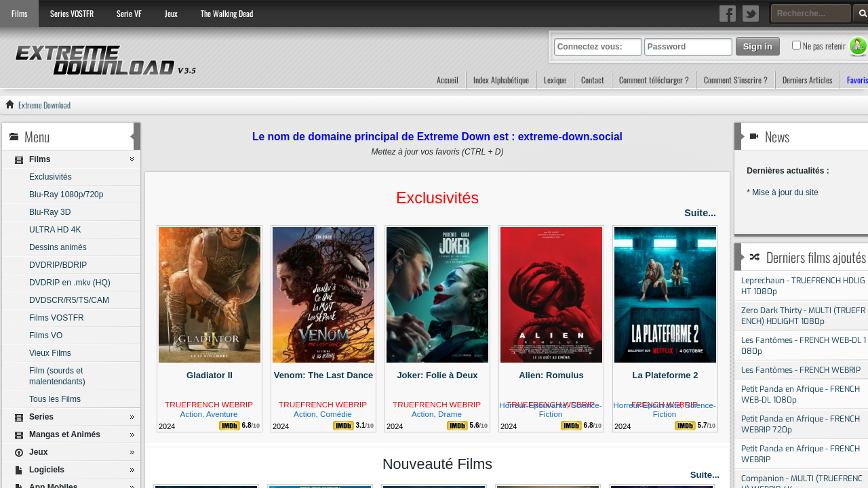Open the Extreme Download breadcrumb link

(x=44, y=105)
